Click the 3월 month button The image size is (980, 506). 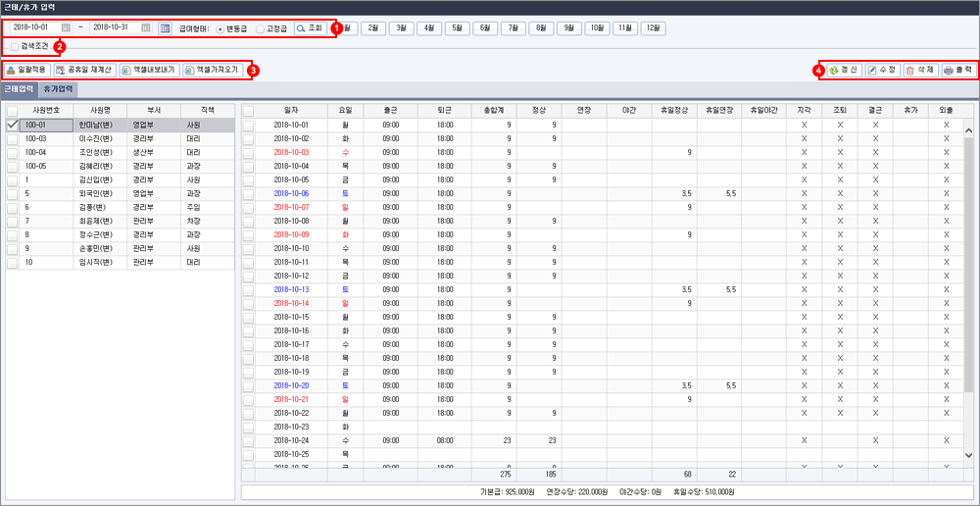click(401, 28)
